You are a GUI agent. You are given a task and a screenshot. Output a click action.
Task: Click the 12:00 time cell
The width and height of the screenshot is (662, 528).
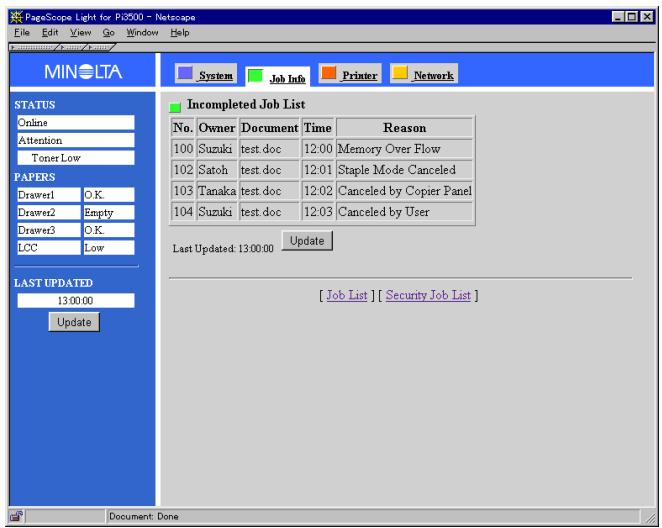click(317, 149)
